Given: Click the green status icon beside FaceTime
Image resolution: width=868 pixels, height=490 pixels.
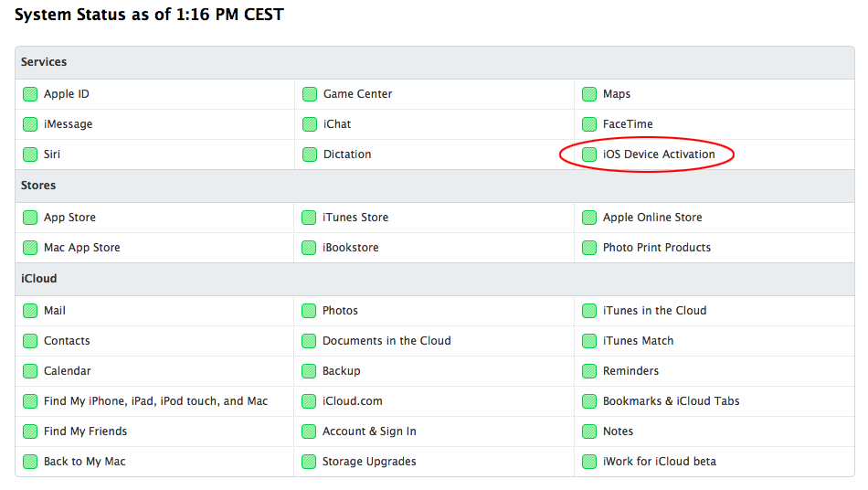Looking at the screenshot, I should pyautogui.click(x=589, y=124).
